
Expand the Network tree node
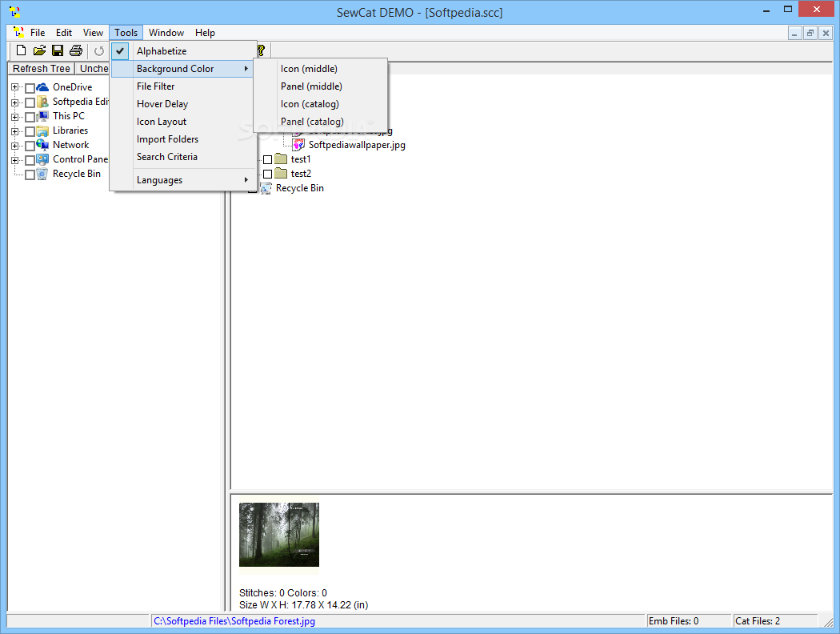pyautogui.click(x=15, y=145)
